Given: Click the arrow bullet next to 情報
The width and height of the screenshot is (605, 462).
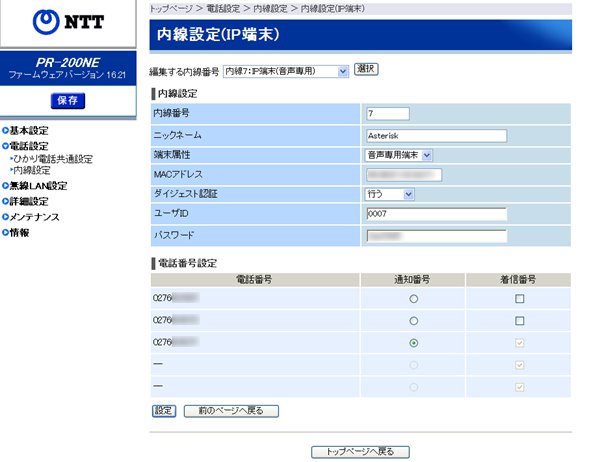Looking at the screenshot, I should 5,232.
